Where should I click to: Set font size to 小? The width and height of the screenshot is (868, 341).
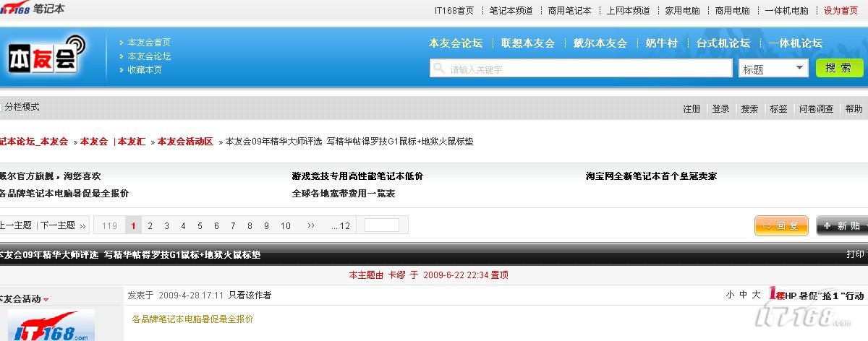(x=731, y=295)
